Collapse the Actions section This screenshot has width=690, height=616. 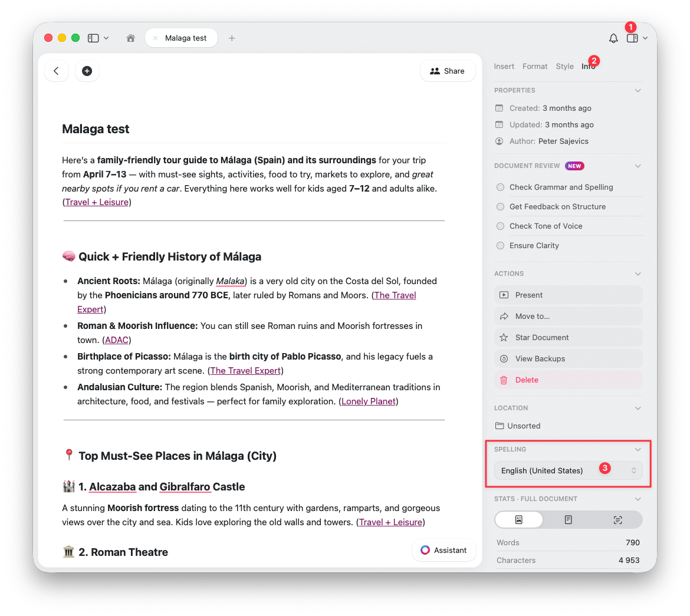point(638,274)
